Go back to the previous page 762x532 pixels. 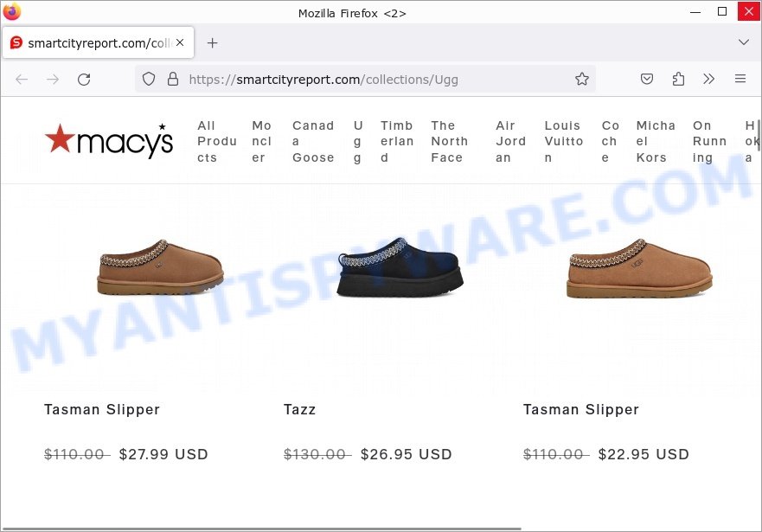coord(22,80)
